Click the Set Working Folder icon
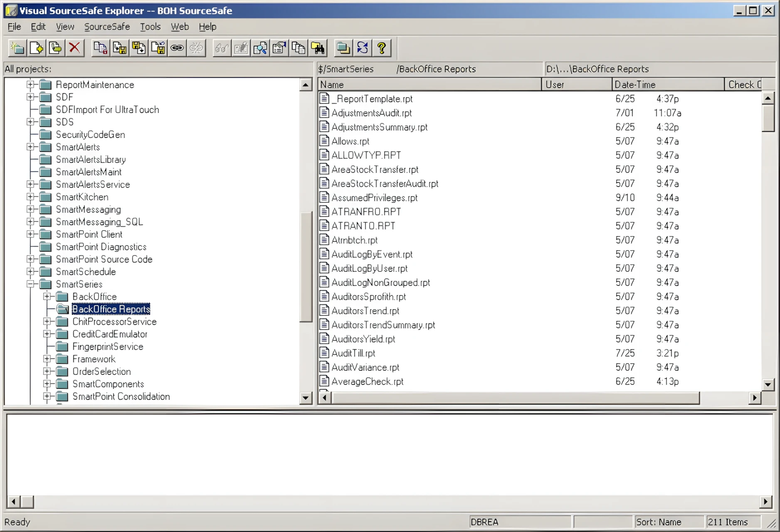 (x=343, y=48)
